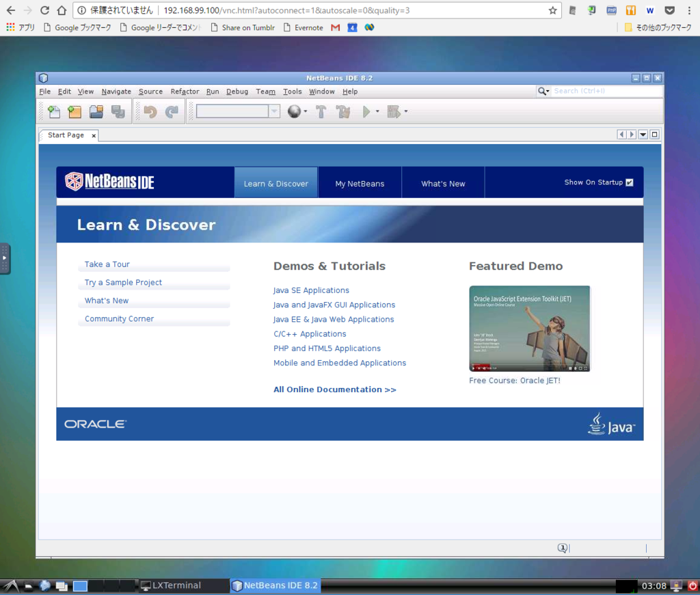
Task: Click the New File toolbar icon
Action: (53, 111)
